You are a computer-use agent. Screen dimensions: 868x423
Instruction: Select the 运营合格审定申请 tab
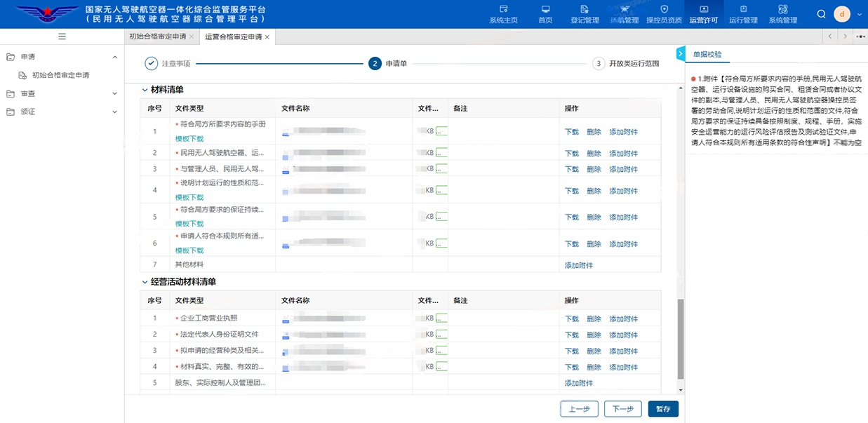point(233,36)
